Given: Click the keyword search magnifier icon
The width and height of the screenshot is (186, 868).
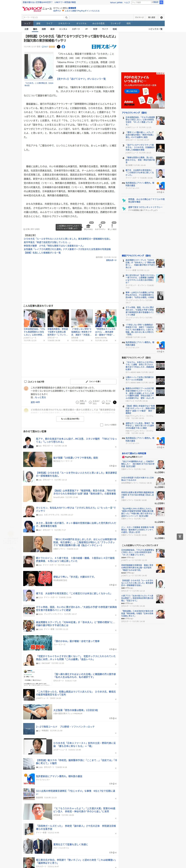Looking at the screenshot, I should pyautogui.click(x=66, y=18).
